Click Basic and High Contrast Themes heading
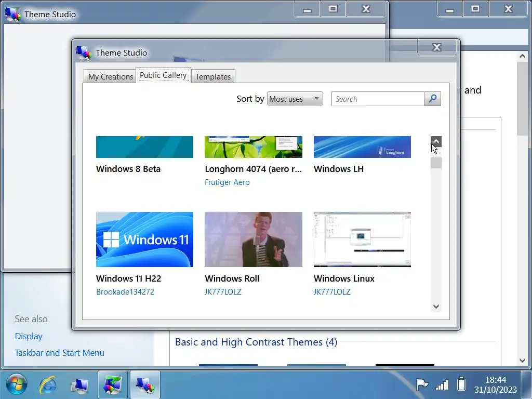The height and width of the screenshot is (399, 532). pos(256,342)
